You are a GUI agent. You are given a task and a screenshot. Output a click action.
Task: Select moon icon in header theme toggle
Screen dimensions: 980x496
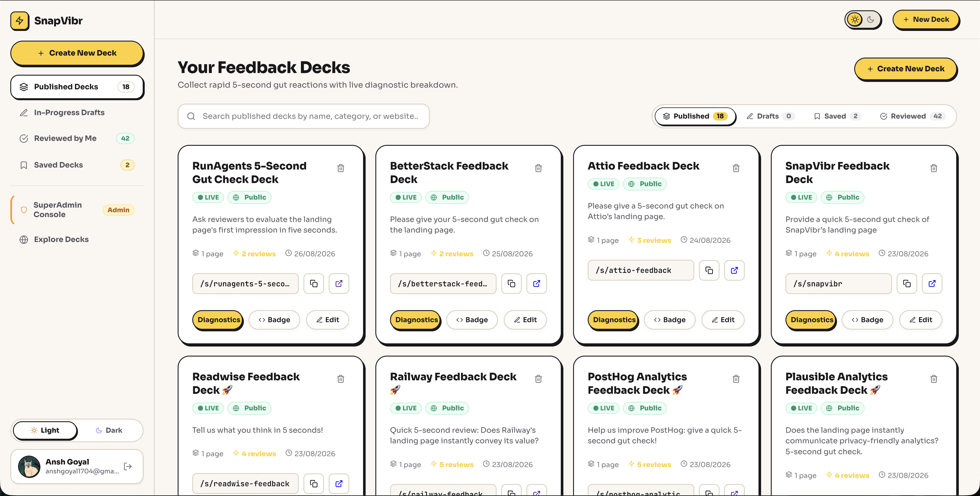click(x=871, y=19)
